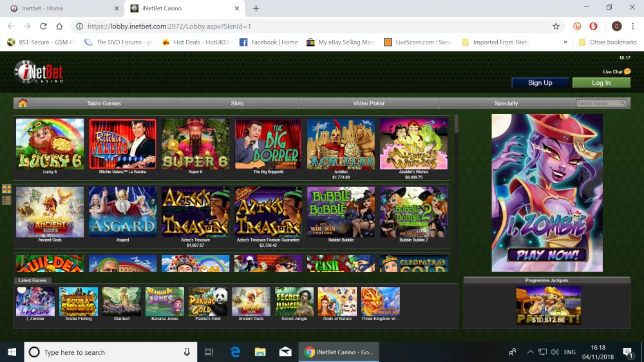
Task: Open Panda's Gold in Latest Games
Action: click(208, 301)
